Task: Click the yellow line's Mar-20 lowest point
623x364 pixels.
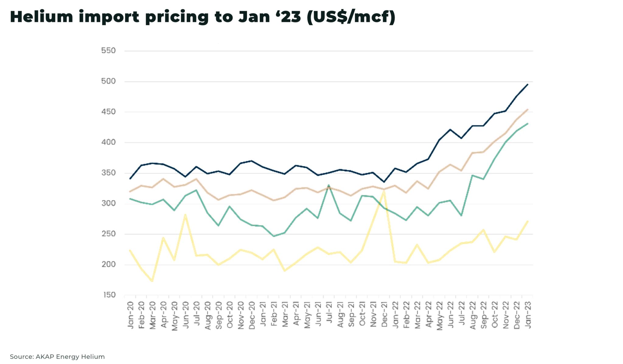Action: pyautogui.click(x=152, y=281)
